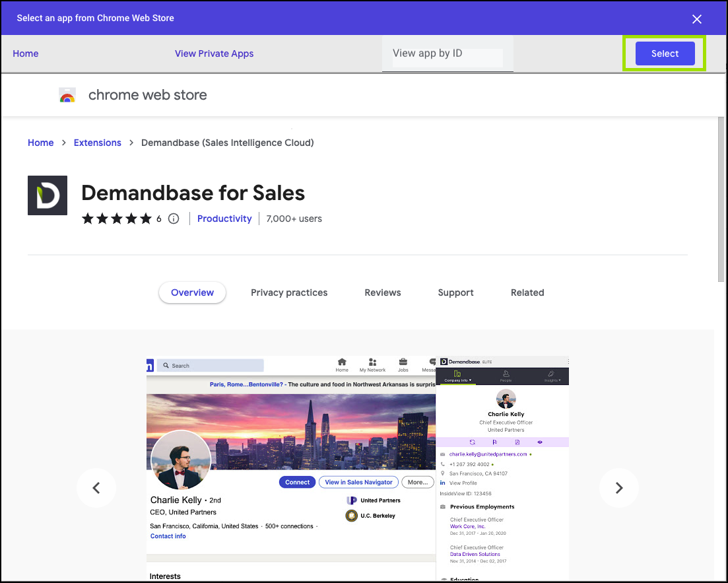Click the rating count 6
Viewport: 728px width, 583px height.
tap(159, 219)
